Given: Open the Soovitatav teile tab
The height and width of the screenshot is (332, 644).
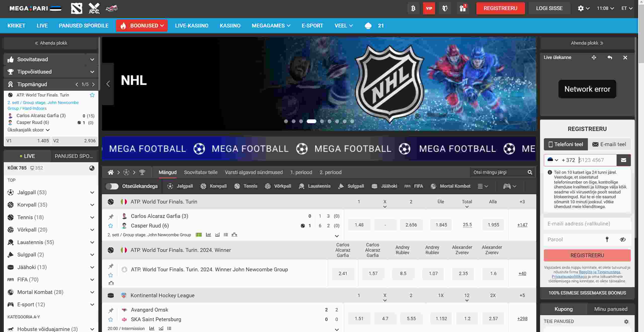Looking at the screenshot, I should point(201,172).
